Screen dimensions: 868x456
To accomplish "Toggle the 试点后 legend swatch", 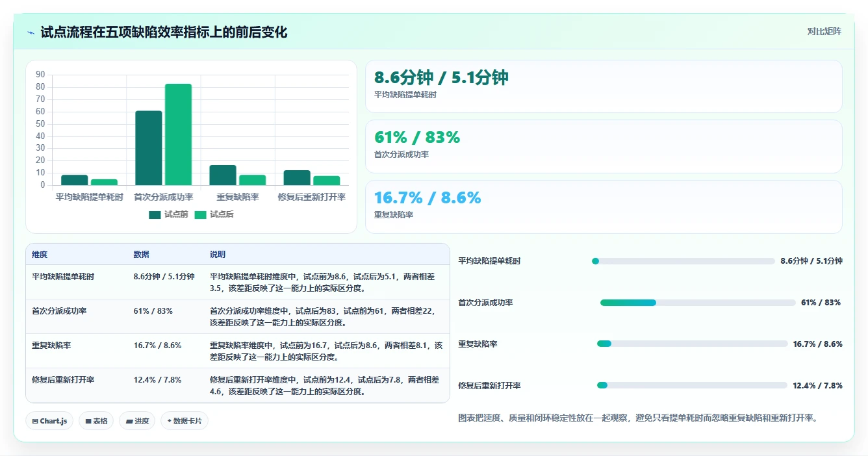I will tap(200, 214).
